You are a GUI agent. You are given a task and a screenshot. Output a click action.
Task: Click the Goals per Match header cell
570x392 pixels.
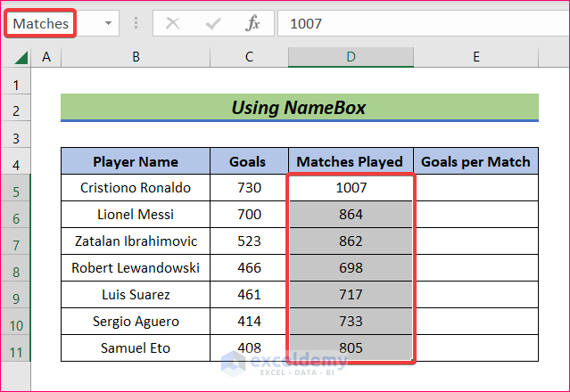475,161
